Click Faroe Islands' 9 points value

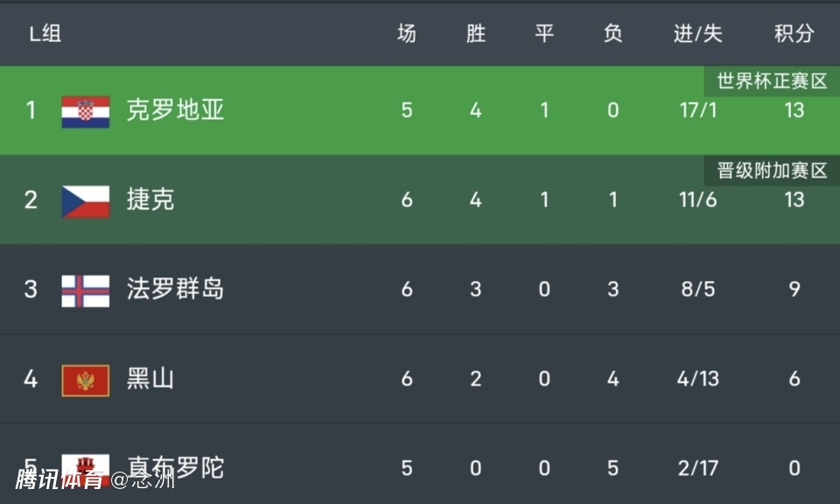(x=794, y=290)
